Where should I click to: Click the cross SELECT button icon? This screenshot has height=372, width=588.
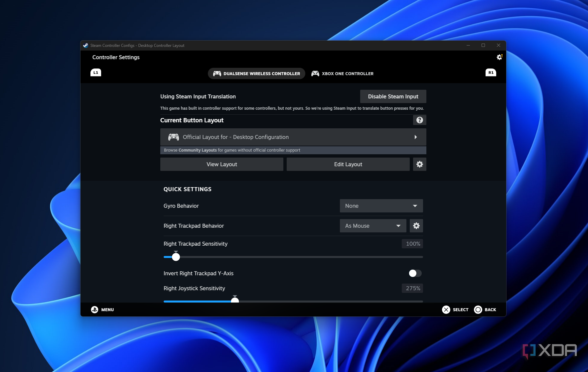click(x=446, y=310)
